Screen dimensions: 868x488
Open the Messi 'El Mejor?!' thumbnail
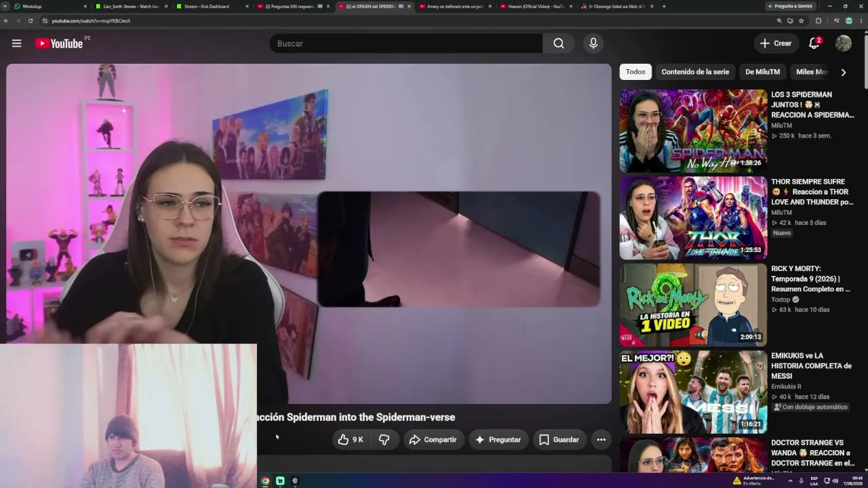pyautogui.click(x=693, y=392)
